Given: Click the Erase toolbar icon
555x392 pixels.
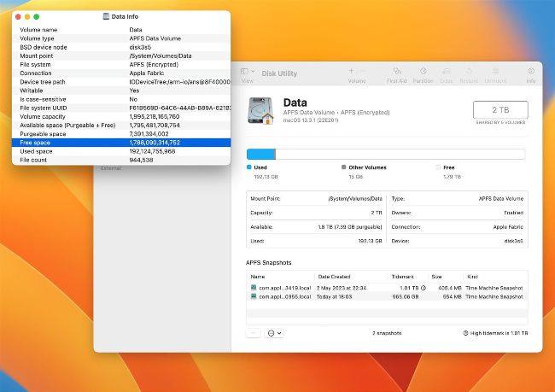Looking at the screenshot, I should [x=447, y=72].
